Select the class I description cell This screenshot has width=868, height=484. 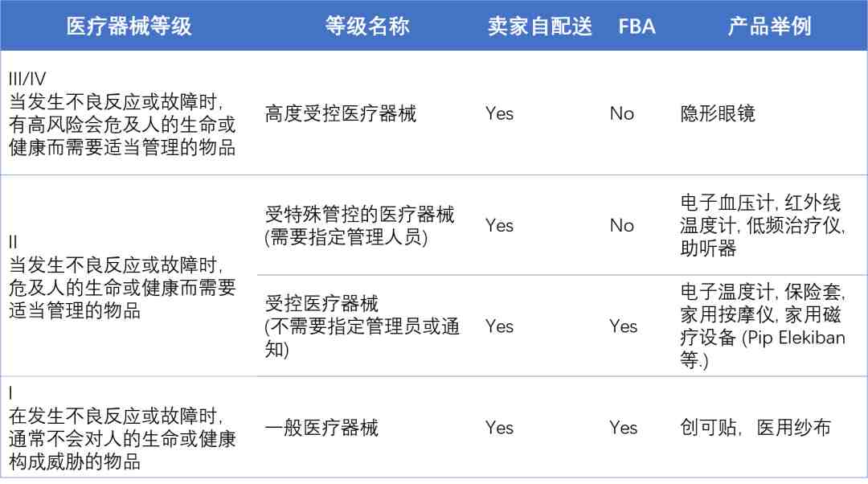pyautogui.click(x=122, y=428)
